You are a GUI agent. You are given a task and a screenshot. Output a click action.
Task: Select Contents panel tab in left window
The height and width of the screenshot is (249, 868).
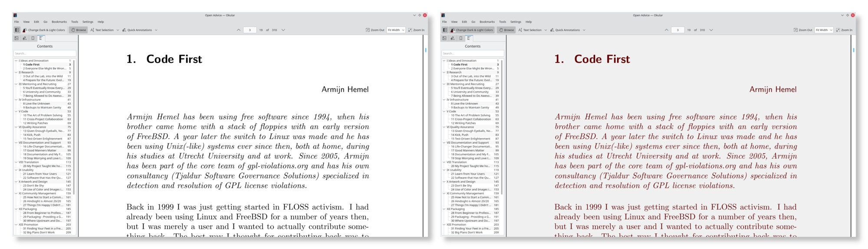click(x=41, y=38)
